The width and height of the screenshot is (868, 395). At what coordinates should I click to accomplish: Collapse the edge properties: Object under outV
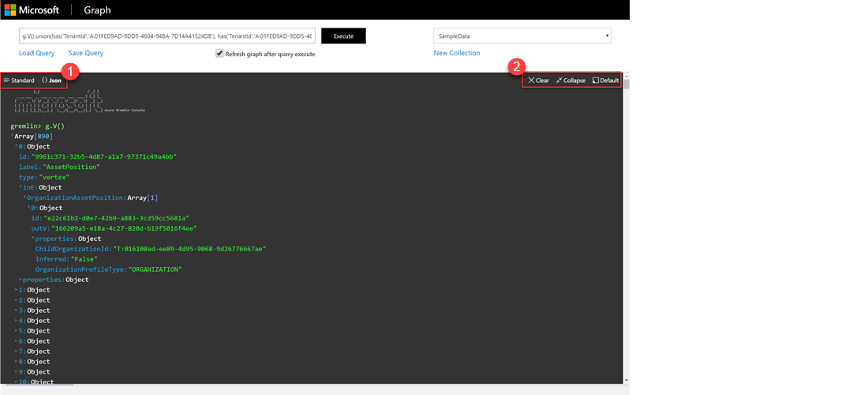coord(32,239)
